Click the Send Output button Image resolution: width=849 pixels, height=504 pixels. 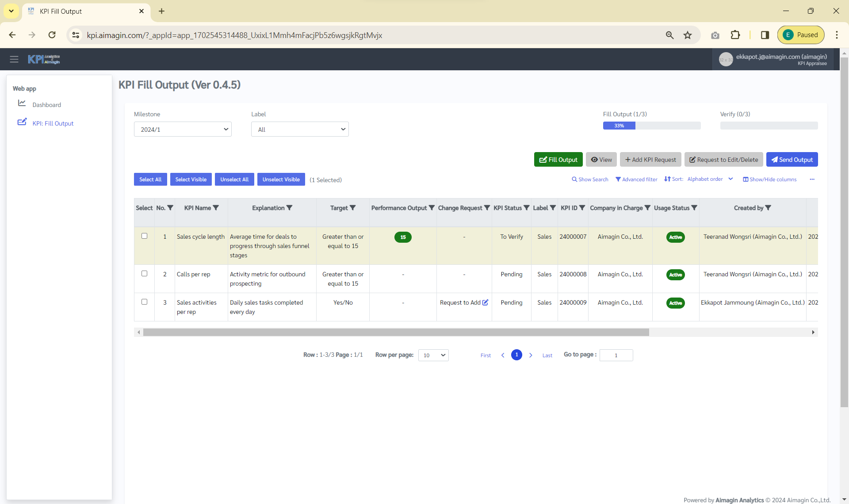pyautogui.click(x=792, y=160)
